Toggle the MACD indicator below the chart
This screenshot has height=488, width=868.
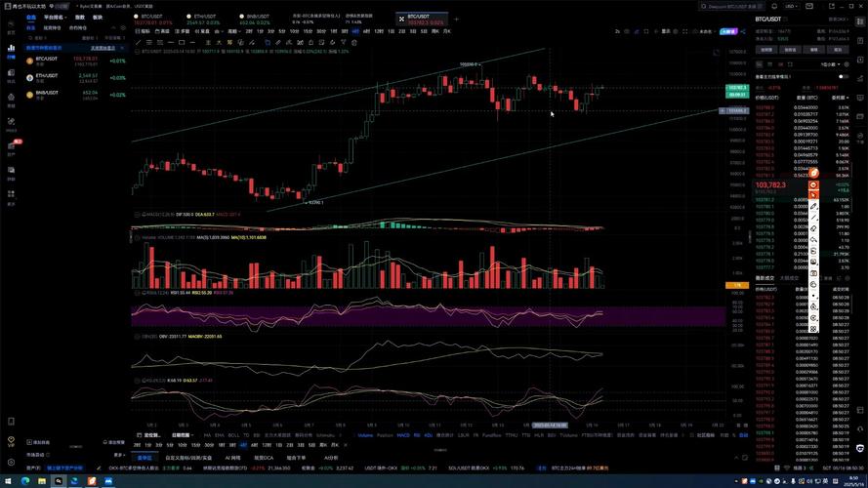point(402,435)
